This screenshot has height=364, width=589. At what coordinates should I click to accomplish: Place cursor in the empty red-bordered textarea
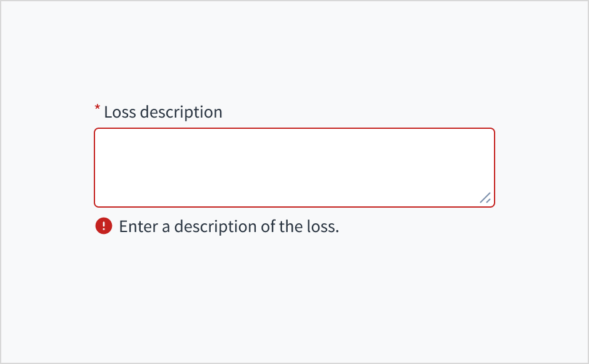294,167
